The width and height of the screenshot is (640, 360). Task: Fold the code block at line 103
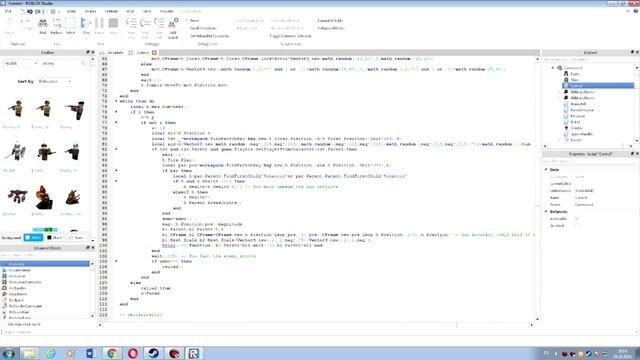coord(116,261)
